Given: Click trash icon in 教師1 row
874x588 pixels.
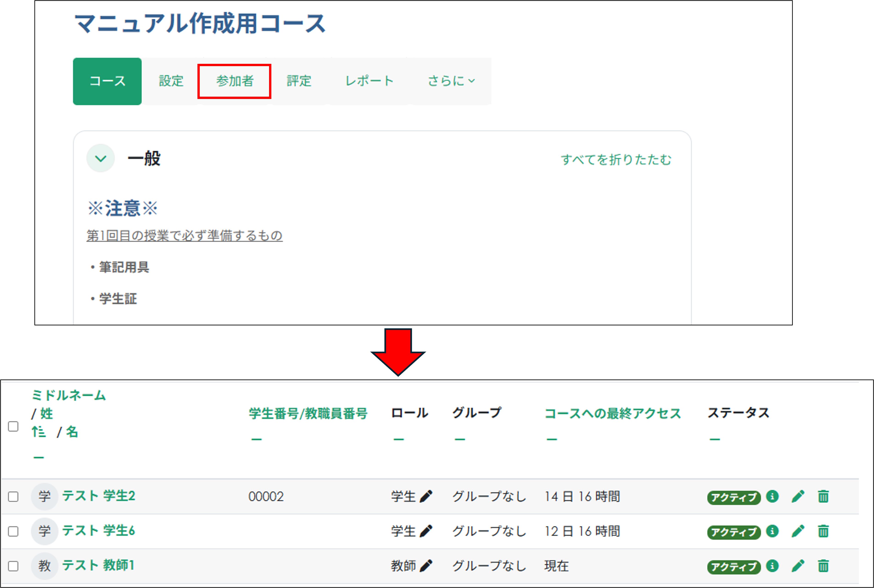Looking at the screenshot, I should 823,565.
